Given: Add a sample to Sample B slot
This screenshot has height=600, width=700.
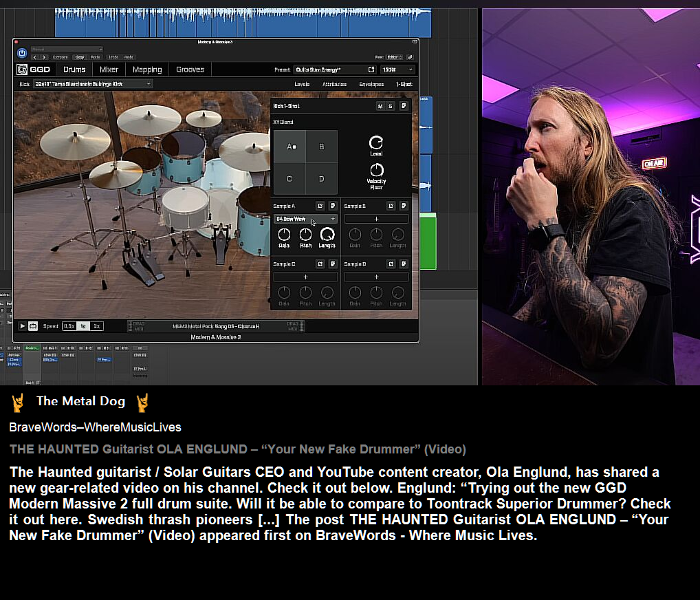Looking at the screenshot, I should [x=376, y=219].
